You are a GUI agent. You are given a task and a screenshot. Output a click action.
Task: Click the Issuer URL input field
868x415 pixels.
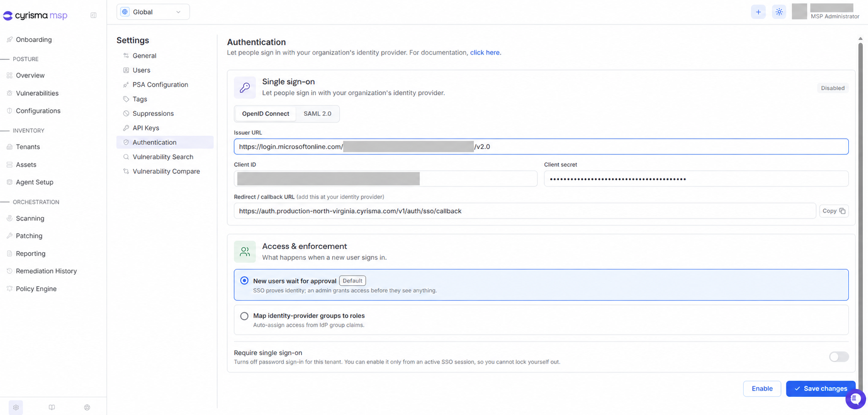point(541,146)
